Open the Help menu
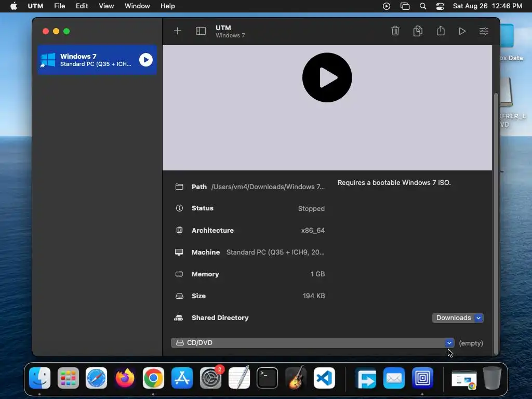The image size is (532, 399). tap(168, 6)
